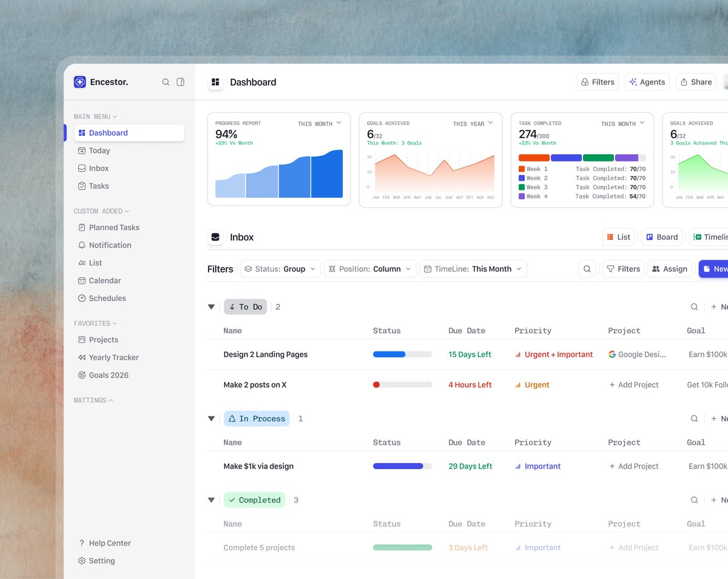The image size is (728, 579).
Task: Click Filters button in the Inbox bar
Action: pos(623,269)
